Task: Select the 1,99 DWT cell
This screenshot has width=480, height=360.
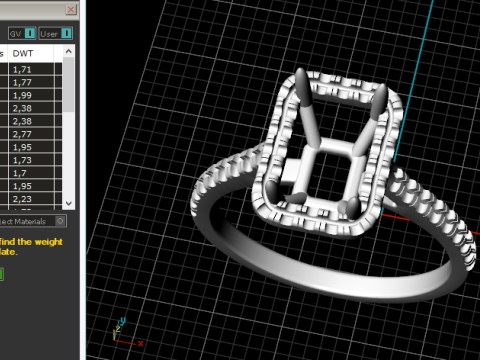Action: [31, 95]
